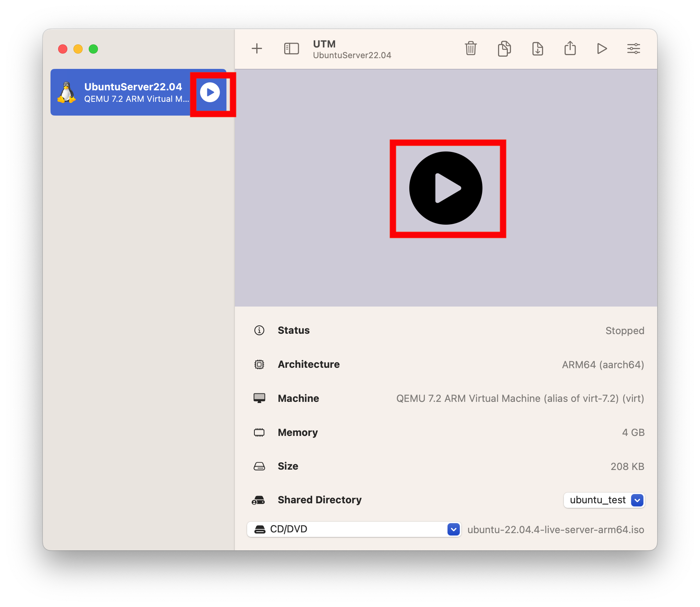The width and height of the screenshot is (700, 607).
Task: Click the Shared Directory drive icon
Action: coord(258,500)
